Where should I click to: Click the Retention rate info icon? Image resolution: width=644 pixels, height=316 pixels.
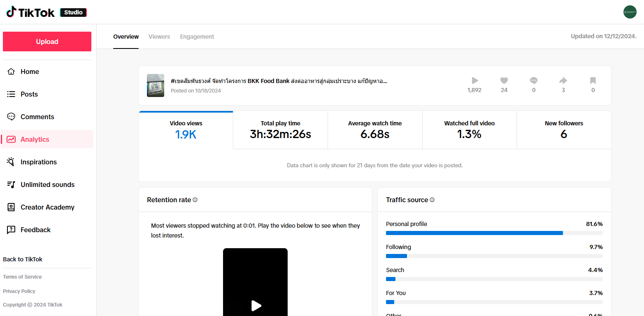pyautogui.click(x=195, y=200)
